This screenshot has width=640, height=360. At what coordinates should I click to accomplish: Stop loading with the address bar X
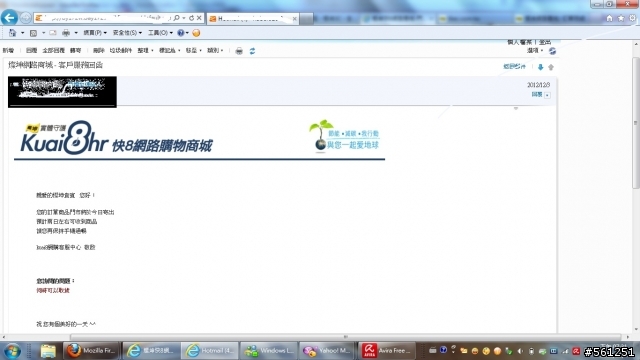tap(199, 18)
